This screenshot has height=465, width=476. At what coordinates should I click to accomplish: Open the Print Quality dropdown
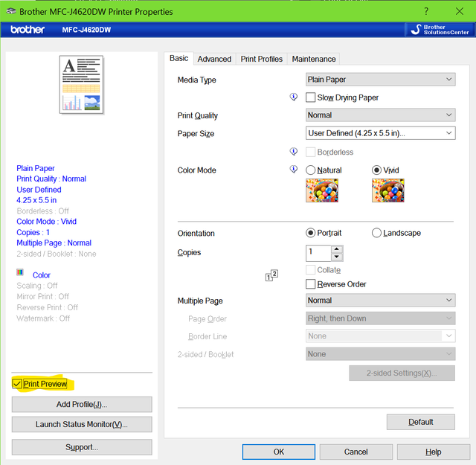tap(380, 115)
